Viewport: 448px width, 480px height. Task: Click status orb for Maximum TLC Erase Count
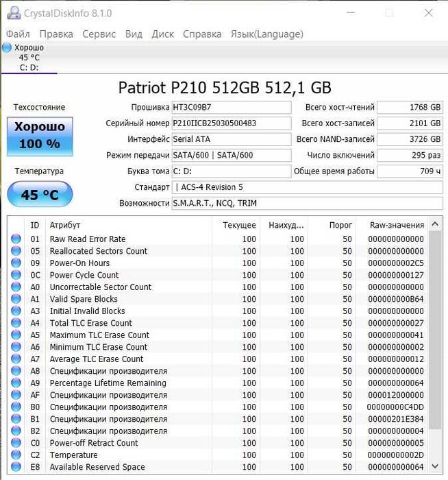pos(16,335)
